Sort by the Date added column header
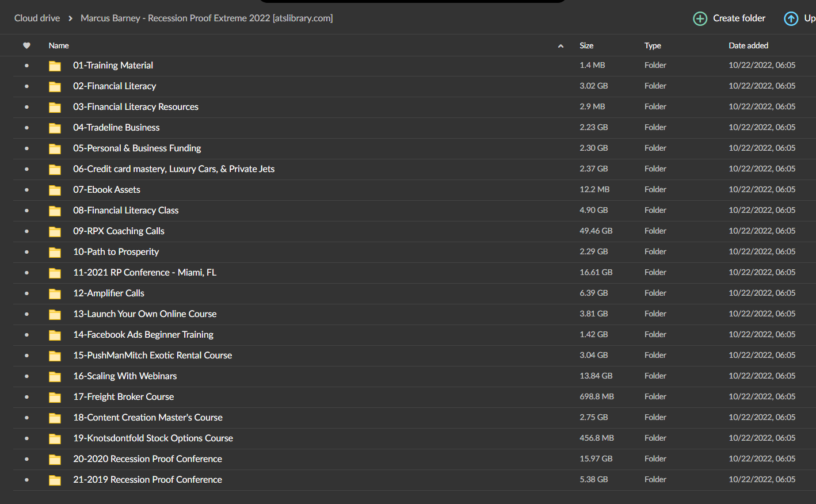816x504 pixels. pos(748,45)
